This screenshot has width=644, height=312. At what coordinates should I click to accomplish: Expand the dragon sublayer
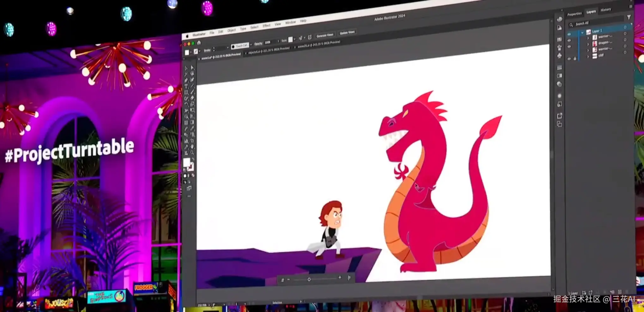(x=588, y=44)
